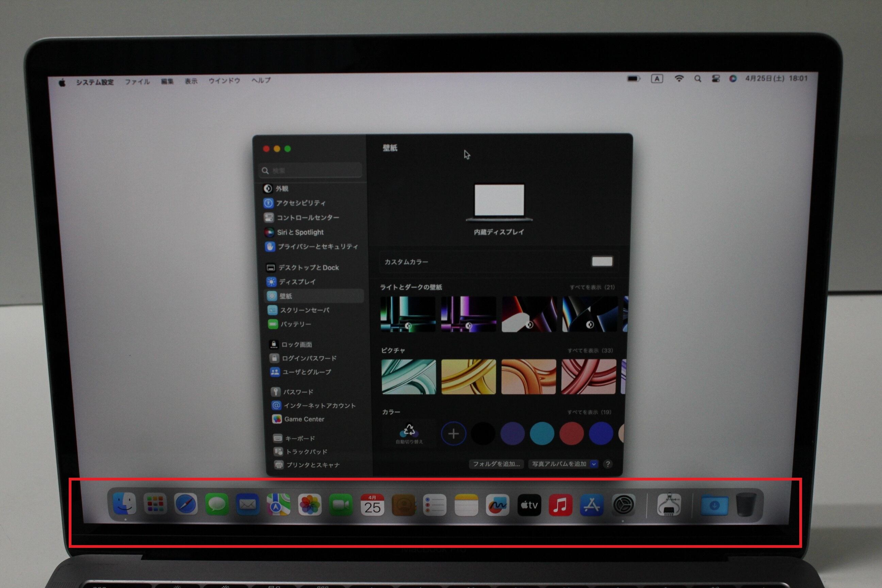The image size is (882, 588).
Task: Open Launchpad from the Dock
Action: 155,504
